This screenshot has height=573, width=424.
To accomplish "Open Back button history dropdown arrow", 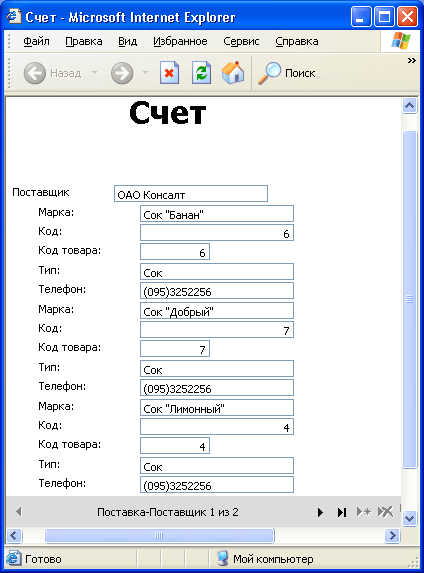I will point(94,73).
